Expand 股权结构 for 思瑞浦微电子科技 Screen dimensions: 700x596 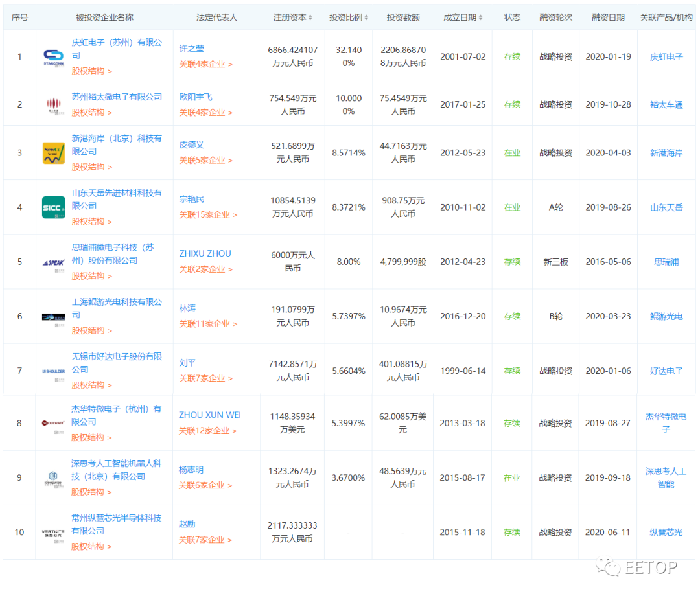coord(92,277)
